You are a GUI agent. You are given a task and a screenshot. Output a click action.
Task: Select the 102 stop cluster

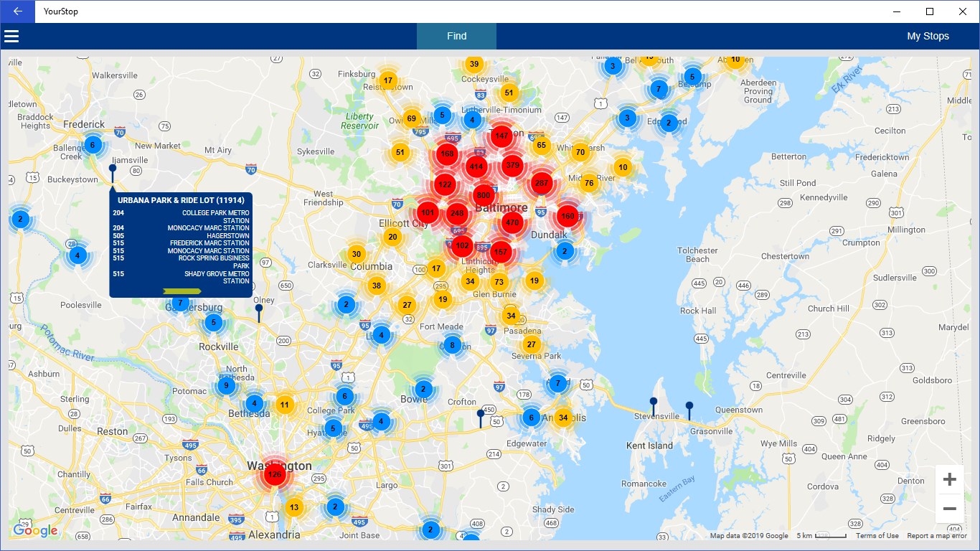(x=462, y=245)
